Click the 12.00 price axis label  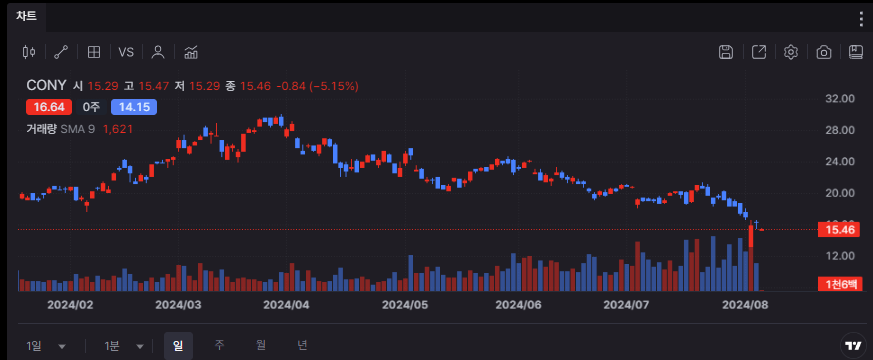(839, 256)
